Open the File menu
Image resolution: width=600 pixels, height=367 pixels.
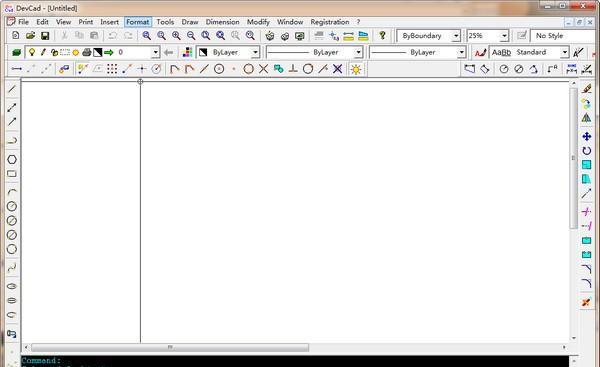[23, 22]
